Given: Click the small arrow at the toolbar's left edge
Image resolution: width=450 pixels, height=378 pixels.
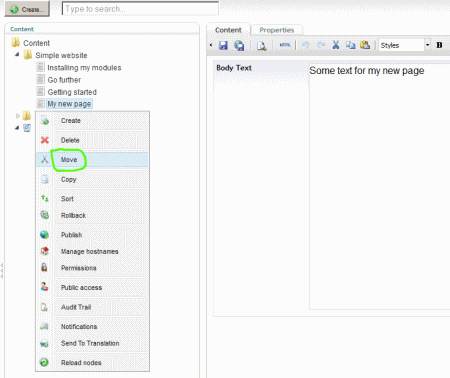Looking at the screenshot, I should coord(211,45).
